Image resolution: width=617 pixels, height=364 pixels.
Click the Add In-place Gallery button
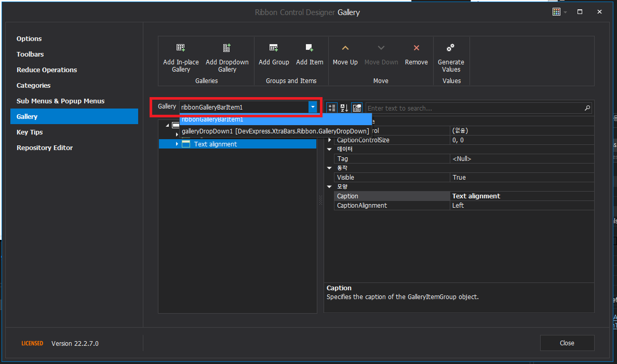click(181, 58)
